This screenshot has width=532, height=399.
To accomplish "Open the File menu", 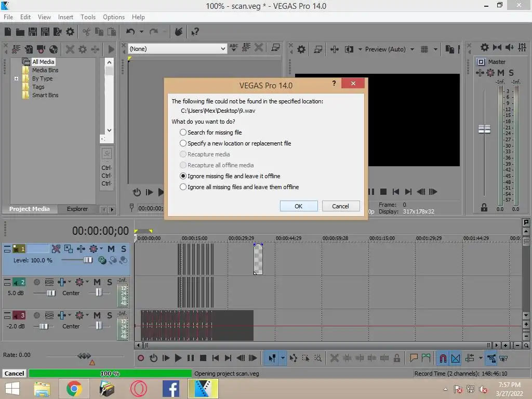I will click(8, 17).
